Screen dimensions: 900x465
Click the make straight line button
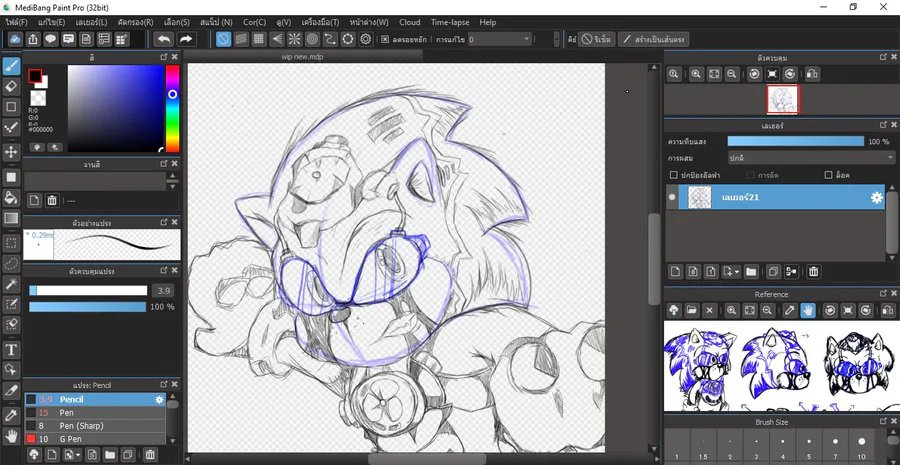click(654, 40)
